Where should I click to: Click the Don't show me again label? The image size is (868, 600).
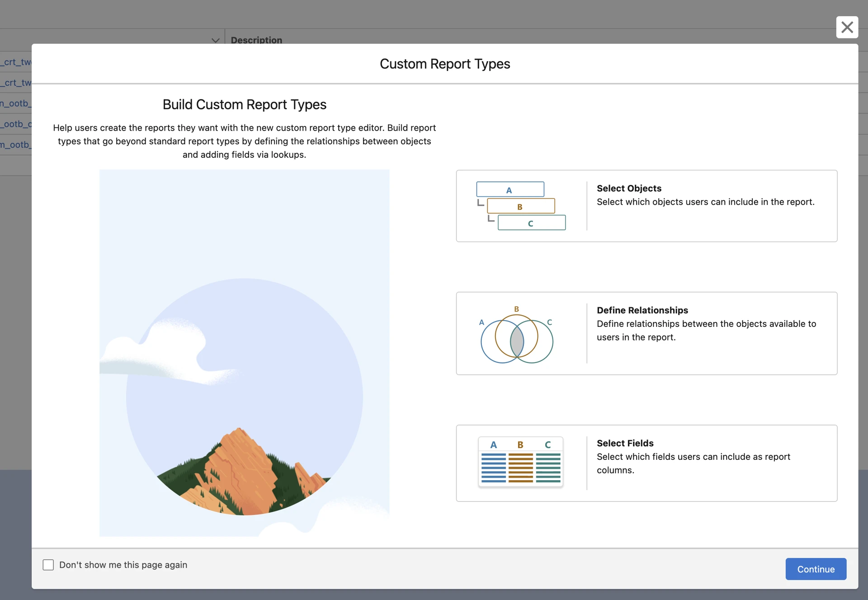(123, 565)
